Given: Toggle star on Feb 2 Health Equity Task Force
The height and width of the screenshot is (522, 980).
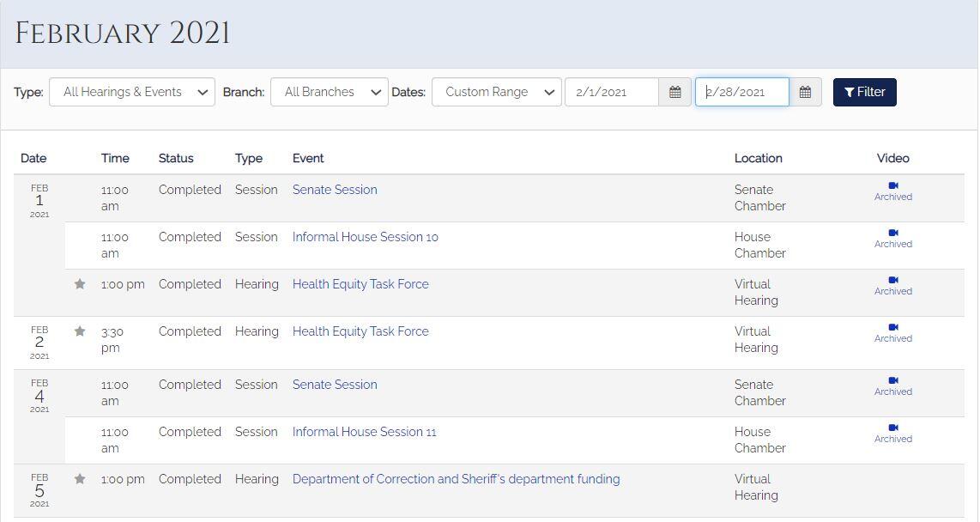Looking at the screenshot, I should coord(80,331).
